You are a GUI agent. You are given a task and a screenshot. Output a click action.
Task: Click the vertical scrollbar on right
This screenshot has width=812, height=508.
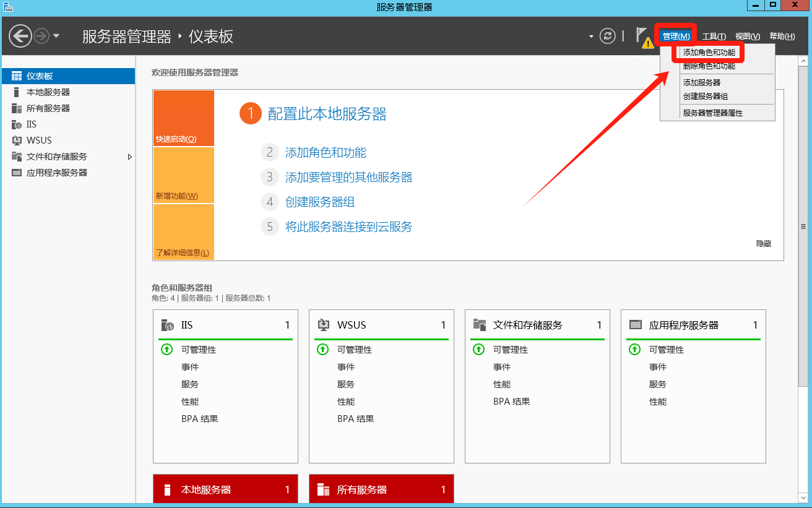click(803, 226)
